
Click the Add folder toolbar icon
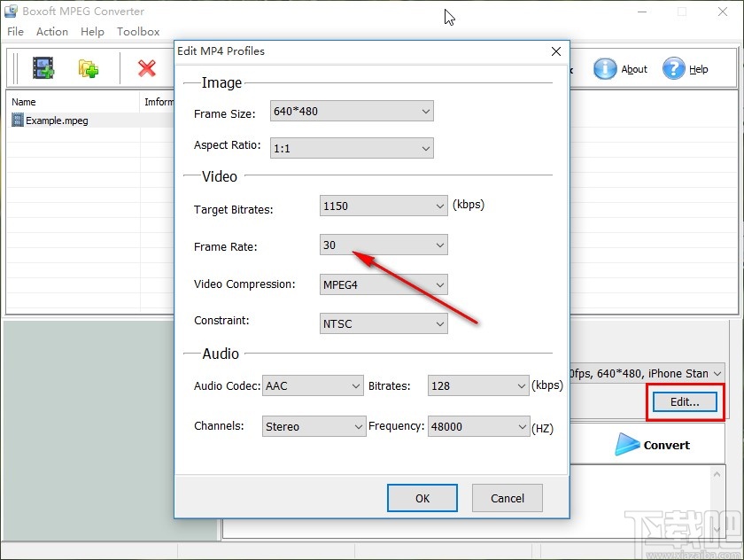tap(87, 67)
